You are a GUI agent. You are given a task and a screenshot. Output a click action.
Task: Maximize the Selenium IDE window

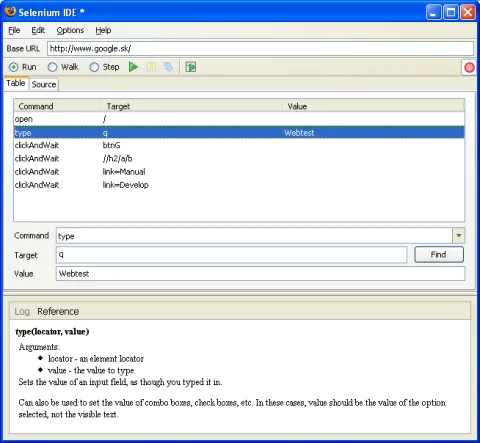(x=451, y=13)
